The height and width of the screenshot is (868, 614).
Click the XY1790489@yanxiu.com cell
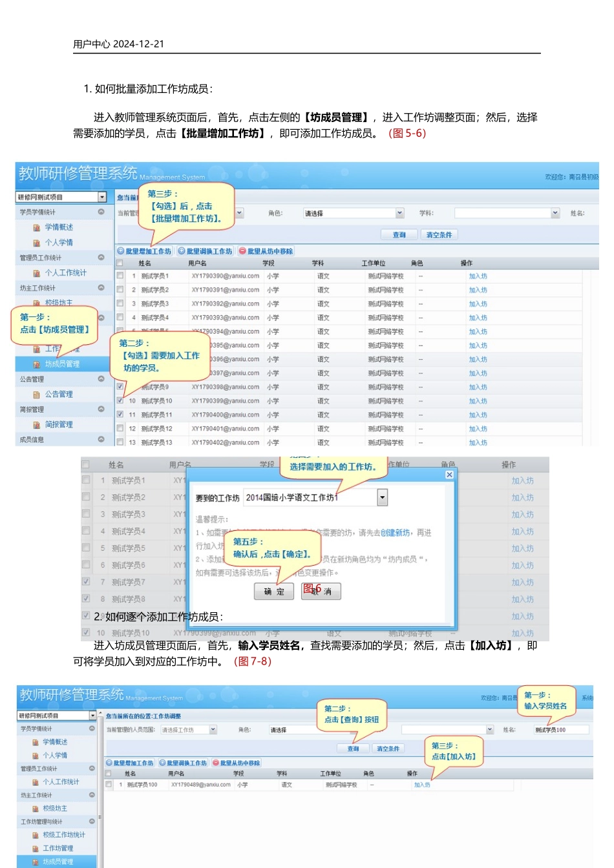coord(200,785)
